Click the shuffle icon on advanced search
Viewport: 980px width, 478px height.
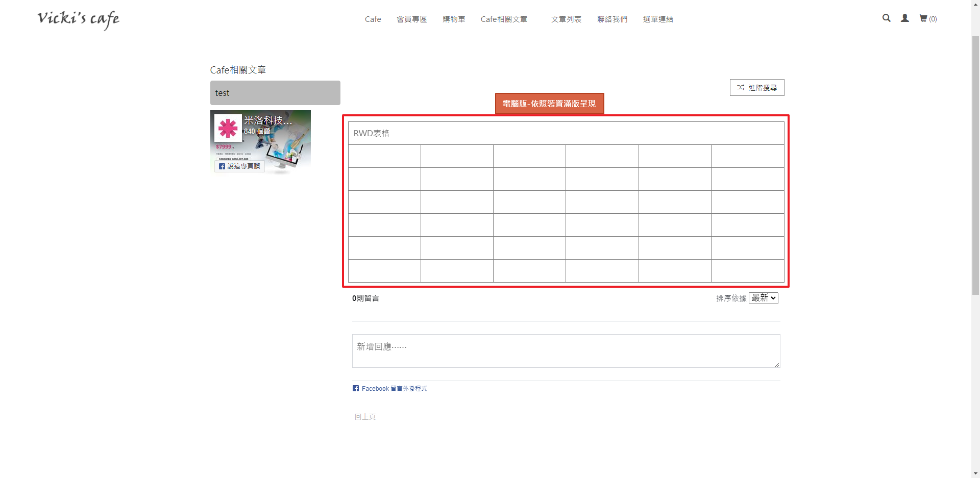pos(741,88)
